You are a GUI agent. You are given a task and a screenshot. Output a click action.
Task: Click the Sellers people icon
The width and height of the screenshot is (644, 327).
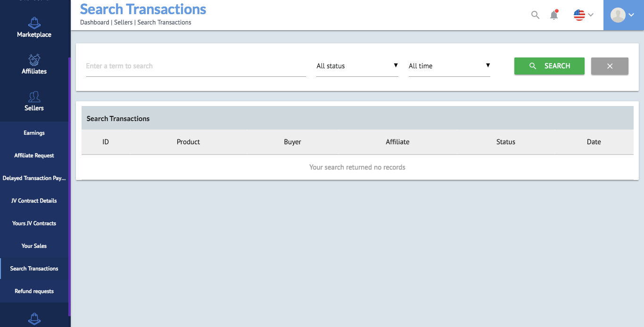point(34,97)
